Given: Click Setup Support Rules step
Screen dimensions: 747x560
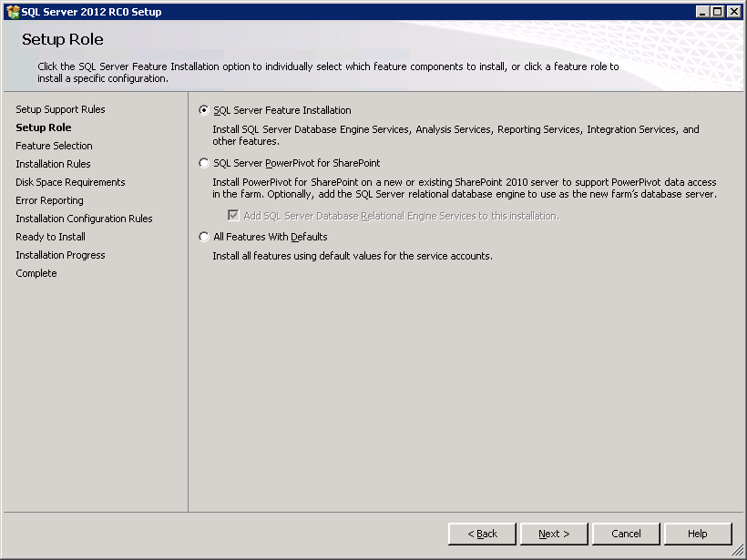Looking at the screenshot, I should (x=60, y=109).
